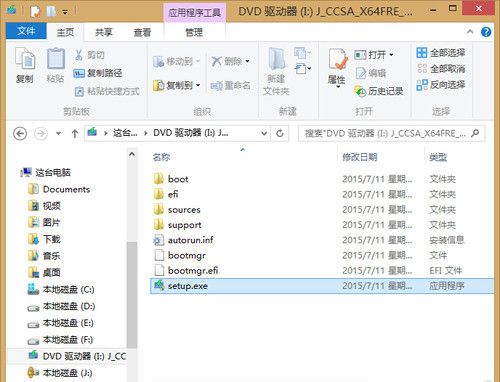Sort by the Type column header
The height and width of the screenshot is (382, 500).
point(438,157)
